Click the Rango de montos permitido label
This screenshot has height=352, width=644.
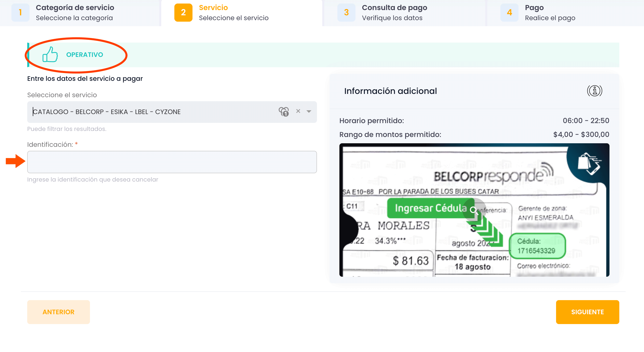[390, 134]
